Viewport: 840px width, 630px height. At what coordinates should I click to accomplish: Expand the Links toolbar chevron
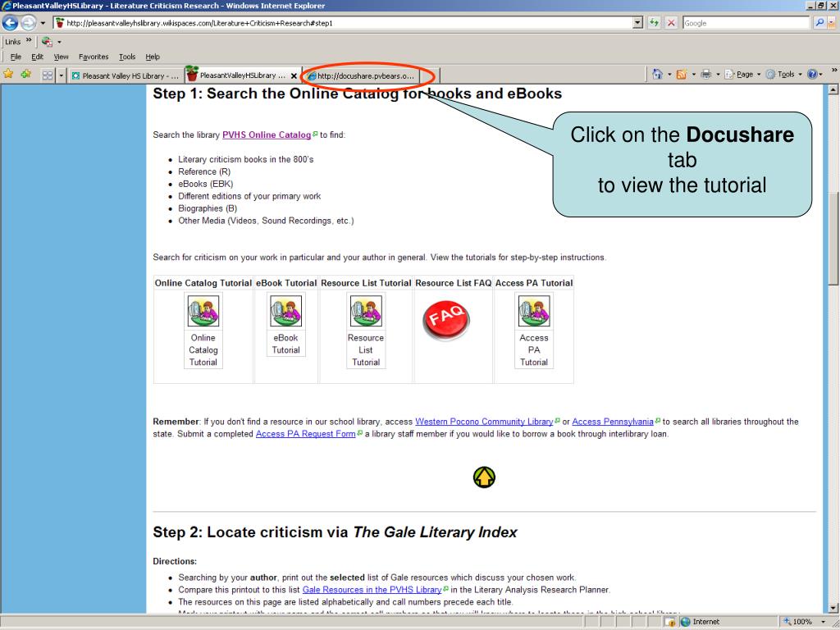point(29,41)
